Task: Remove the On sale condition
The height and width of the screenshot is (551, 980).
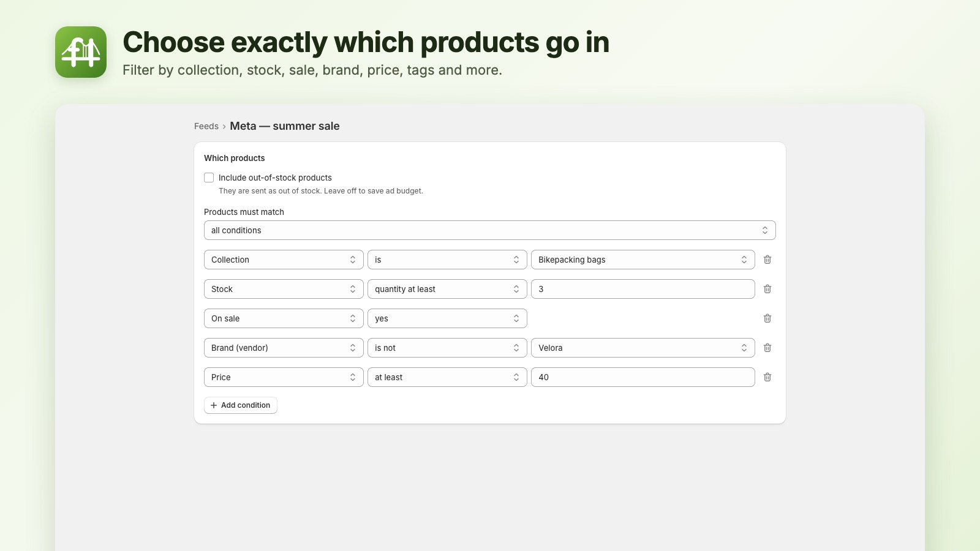Action: (x=767, y=318)
